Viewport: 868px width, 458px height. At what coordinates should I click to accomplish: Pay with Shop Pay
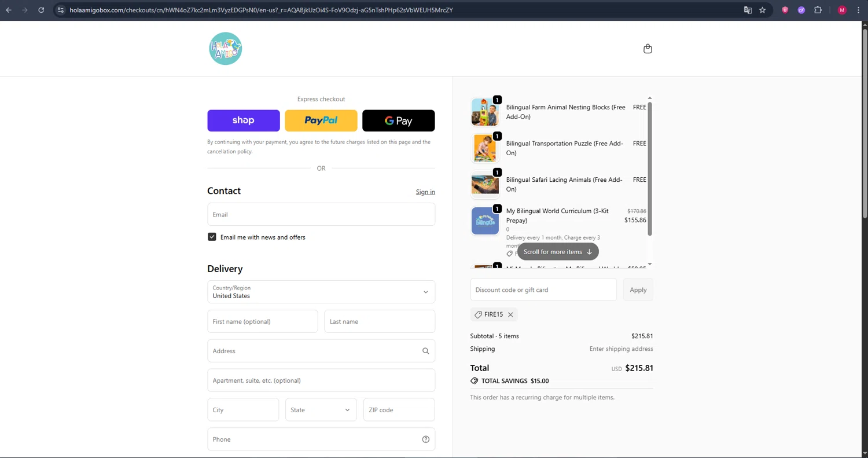coord(244,120)
